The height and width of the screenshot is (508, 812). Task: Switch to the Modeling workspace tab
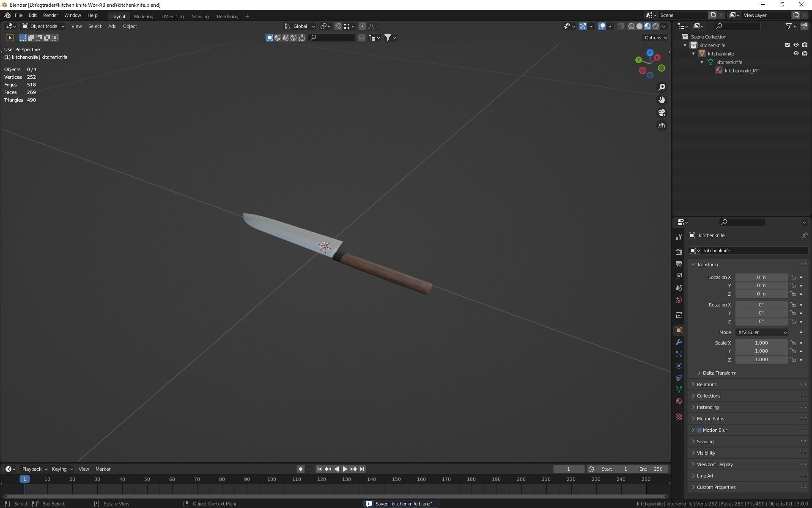point(143,17)
